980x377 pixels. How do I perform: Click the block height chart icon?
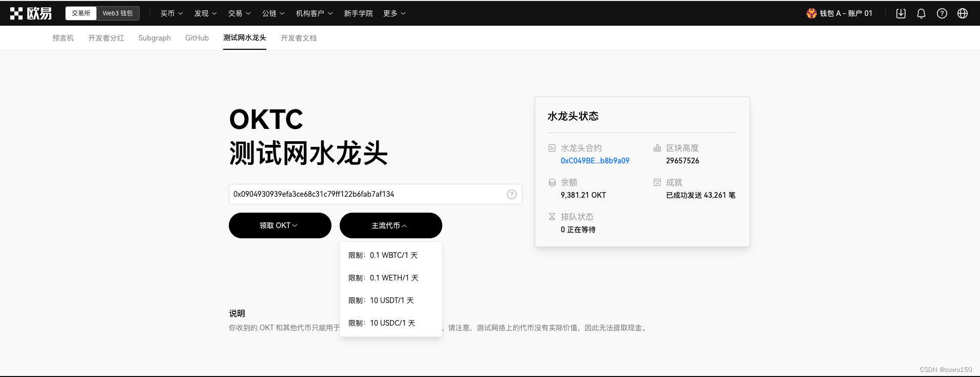click(x=657, y=148)
